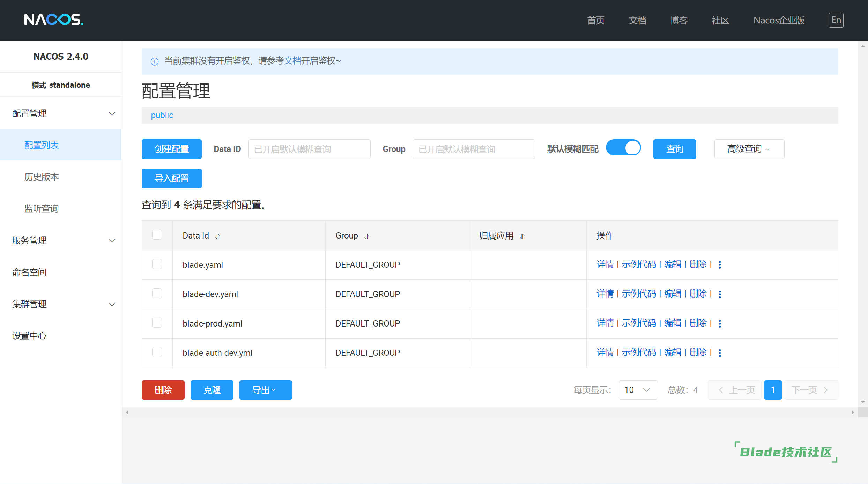The height and width of the screenshot is (484, 868).
Task: Expand the 服务管理 sidebar section
Action: point(61,241)
